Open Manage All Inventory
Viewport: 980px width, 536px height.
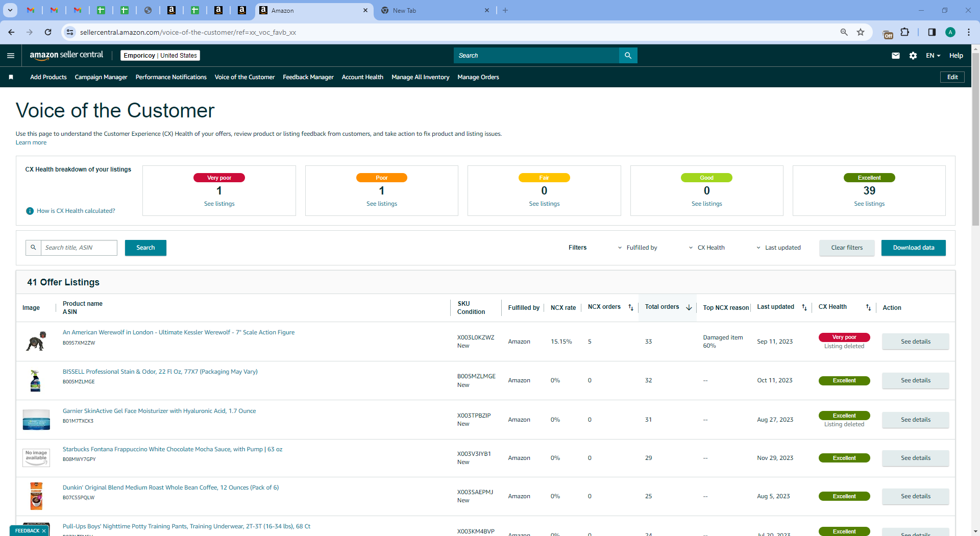coord(421,77)
